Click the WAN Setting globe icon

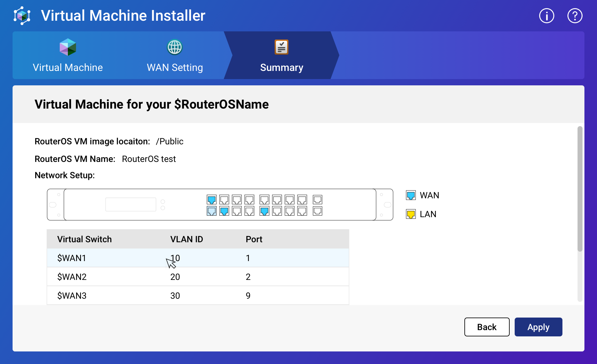tap(175, 47)
